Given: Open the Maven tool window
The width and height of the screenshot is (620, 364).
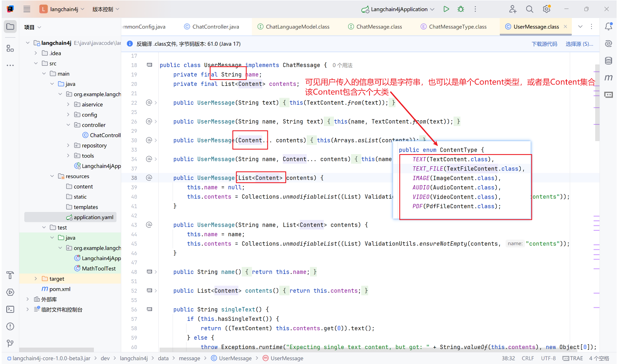Looking at the screenshot, I should pyautogui.click(x=609, y=77).
